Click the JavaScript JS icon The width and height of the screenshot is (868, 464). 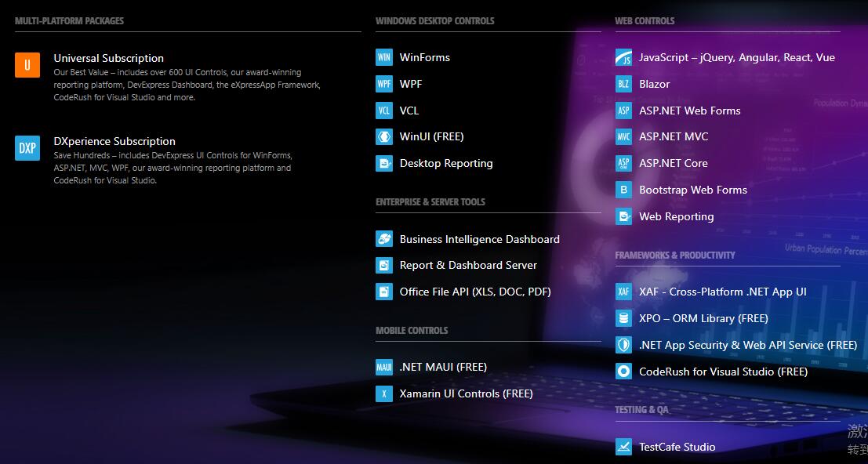tap(623, 57)
